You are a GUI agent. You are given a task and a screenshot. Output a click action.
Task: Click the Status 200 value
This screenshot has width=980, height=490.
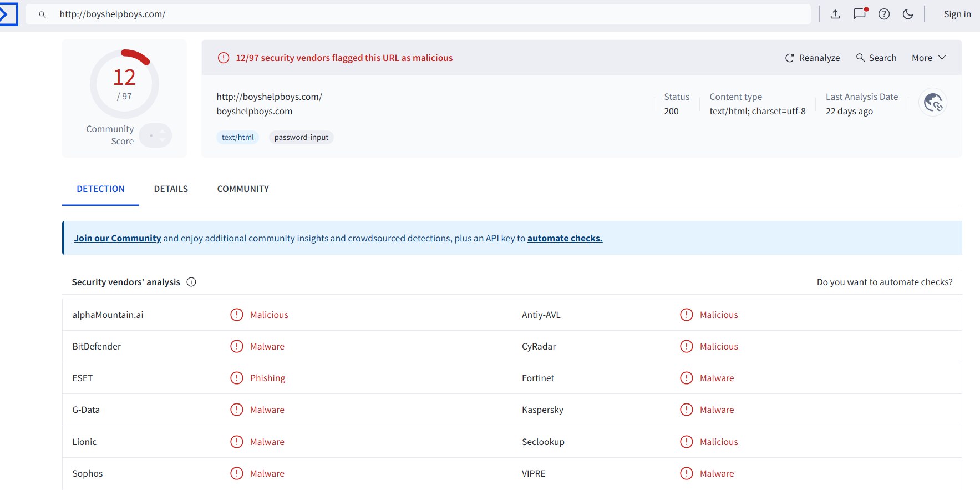pos(671,111)
